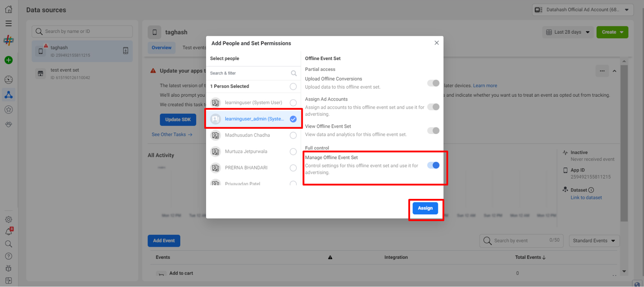
Task: Select PRERNA BHANDARI radio button
Action: coord(293,168)
